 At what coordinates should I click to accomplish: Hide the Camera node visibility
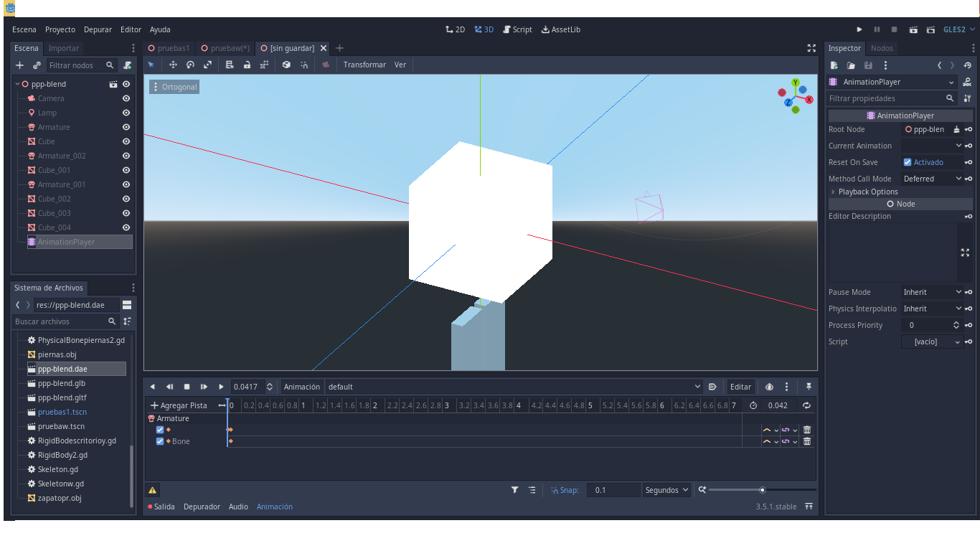(126, 98)
